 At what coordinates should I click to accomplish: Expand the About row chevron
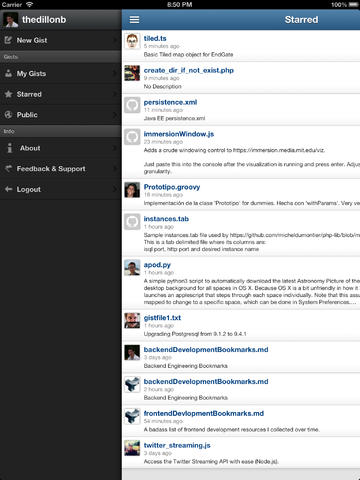(116, 148)
